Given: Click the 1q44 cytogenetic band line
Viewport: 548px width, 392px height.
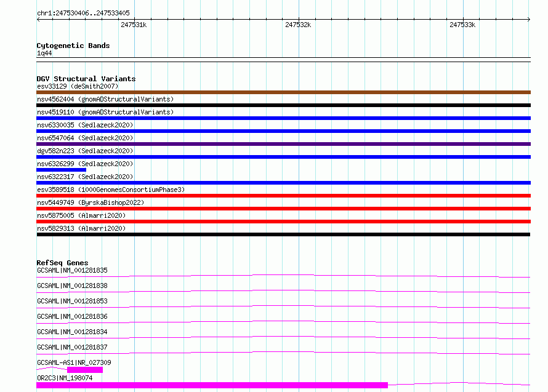Looking at the screenshot, I should point(283,60).
